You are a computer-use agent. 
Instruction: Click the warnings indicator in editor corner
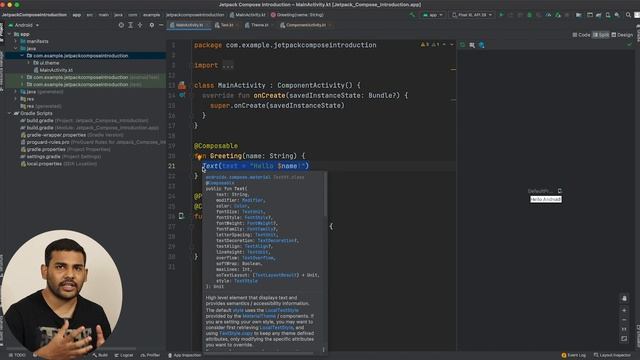click(x=429, y=44)
